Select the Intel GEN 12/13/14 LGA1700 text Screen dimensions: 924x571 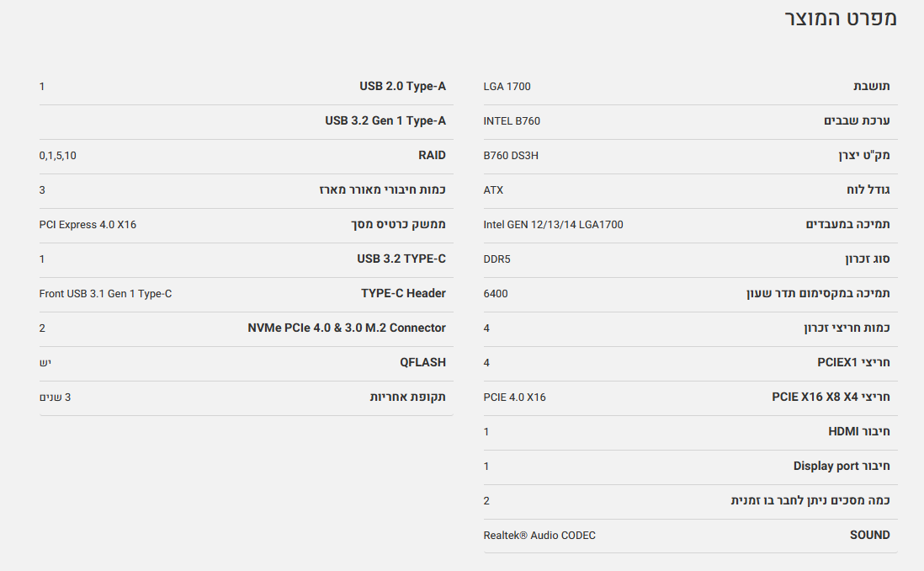[x=553, y=225]
